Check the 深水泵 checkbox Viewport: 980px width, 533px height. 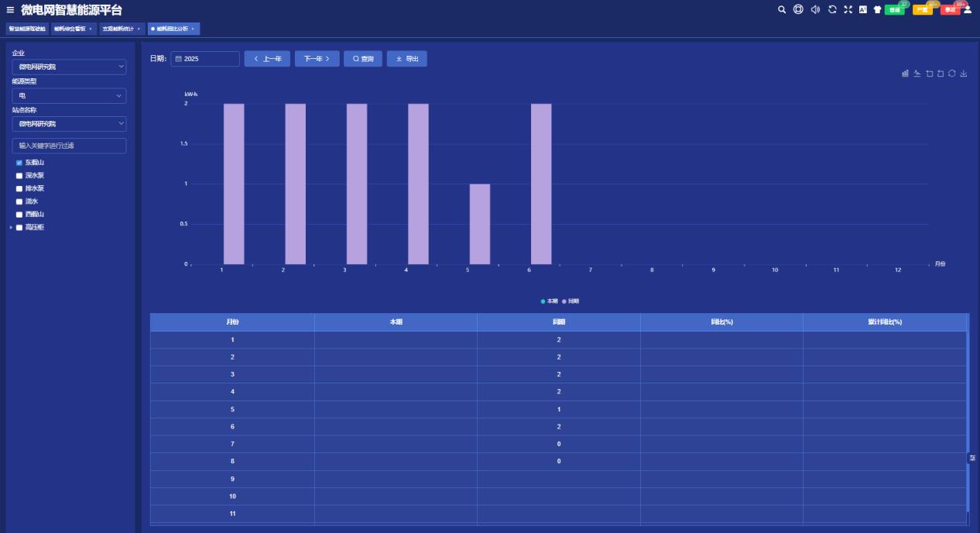pos(19,176)
